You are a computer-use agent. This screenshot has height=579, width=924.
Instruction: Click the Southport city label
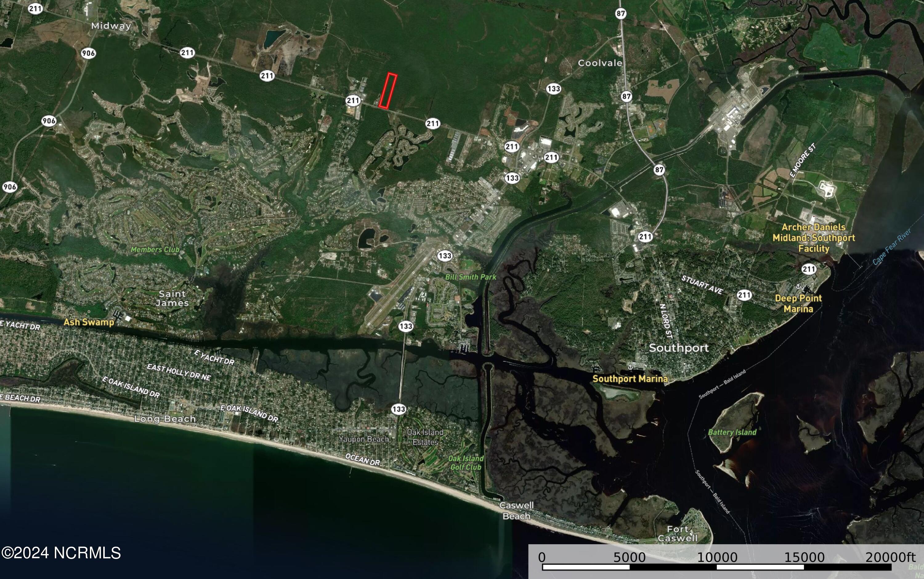tap(679, 348)
